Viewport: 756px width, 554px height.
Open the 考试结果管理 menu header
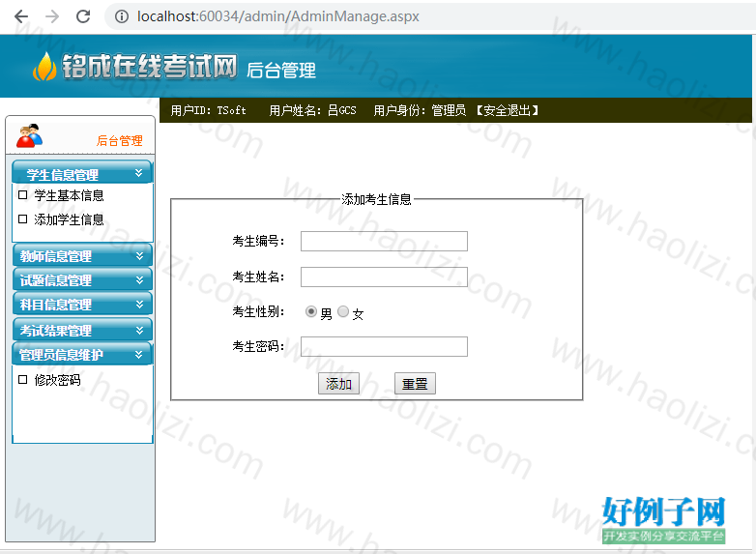[x=82, y=330]
